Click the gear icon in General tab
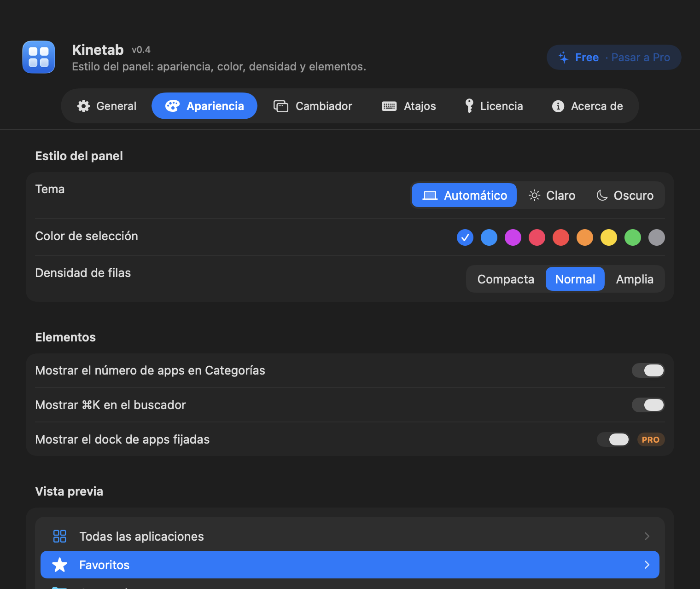700x589 pixels. coord(83,106)
